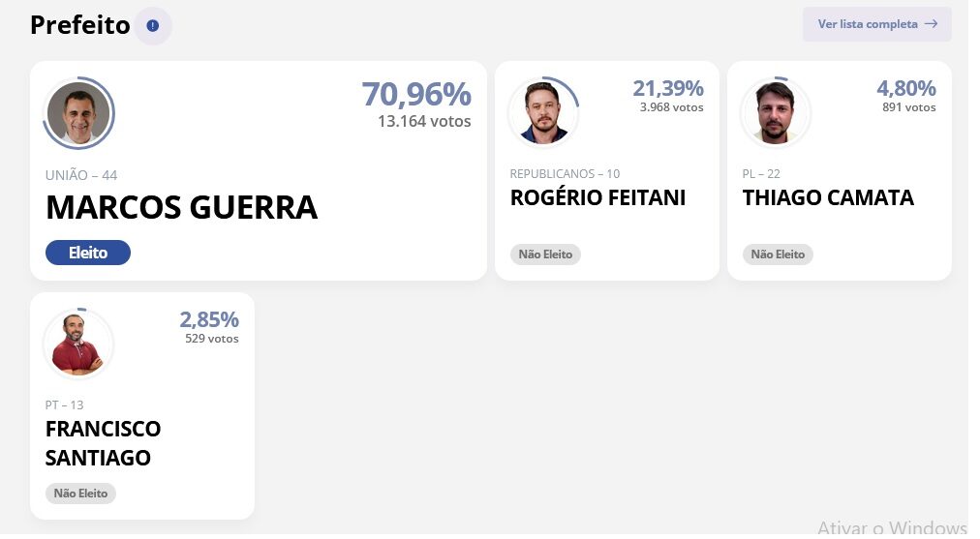Click Não Eleito badge under Thiago Camata
This screenshot has width=980, height=539.
(x=778, y=255)
